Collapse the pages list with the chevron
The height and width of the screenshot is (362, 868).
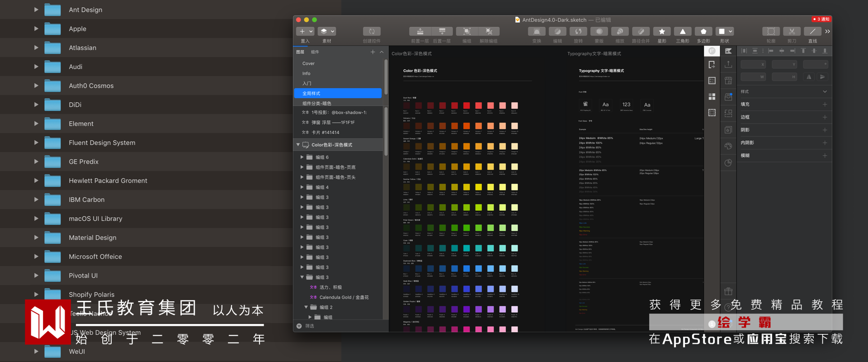click(x=382, y=52)
